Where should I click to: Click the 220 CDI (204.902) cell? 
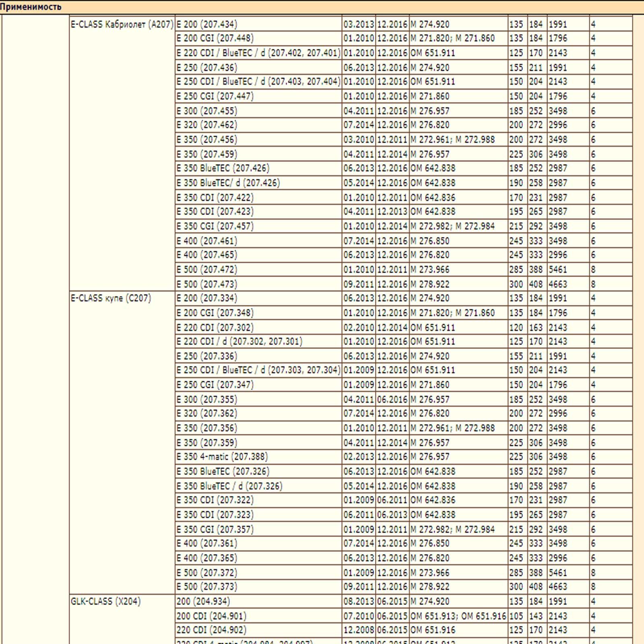point(211,630)
